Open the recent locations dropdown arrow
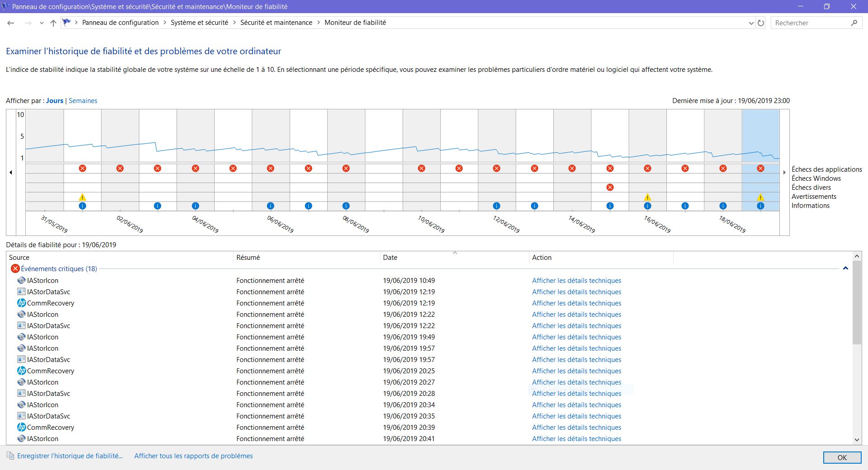The height and width of the screenshot is (470, 868). pos(42,23)
